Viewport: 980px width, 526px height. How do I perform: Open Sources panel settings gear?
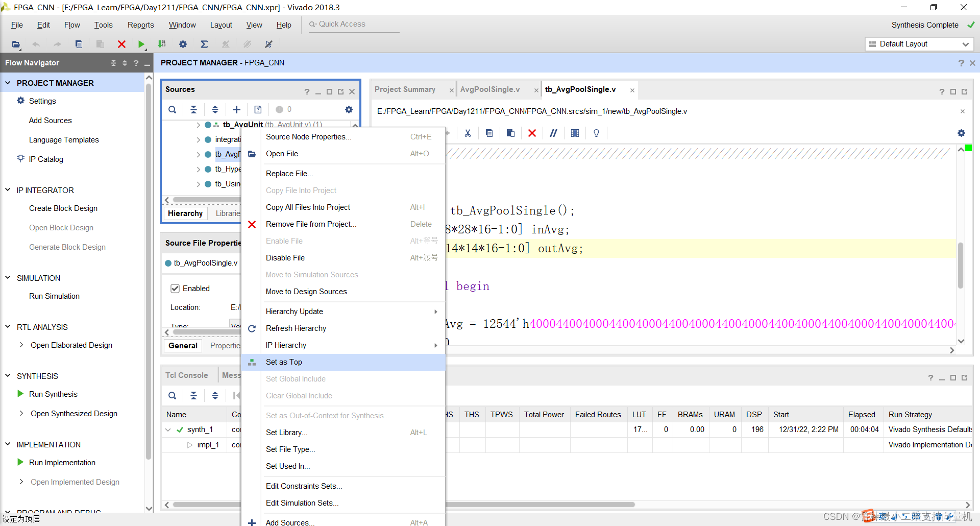[x=349, y=109]
